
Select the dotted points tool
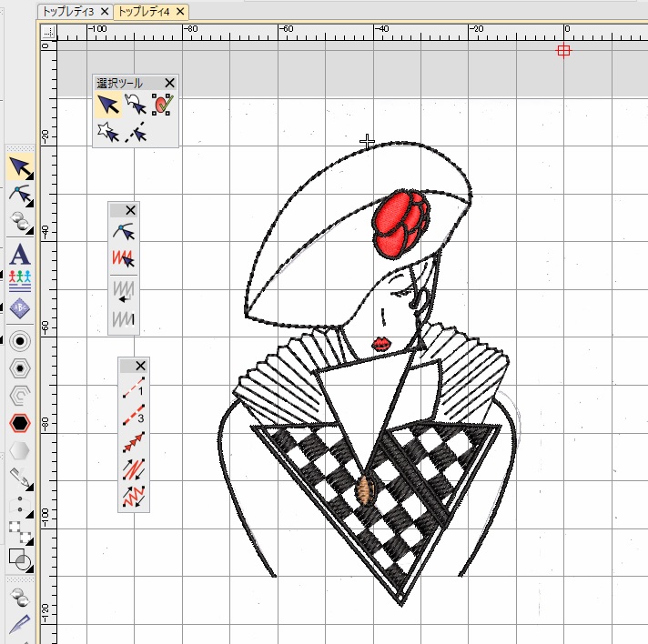(x=20, y=505)
